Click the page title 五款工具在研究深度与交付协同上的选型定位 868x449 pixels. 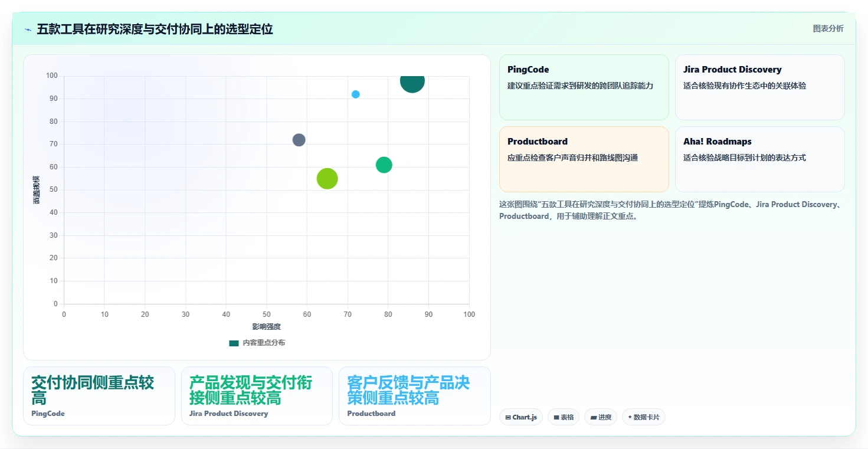[x=155, y=29]
